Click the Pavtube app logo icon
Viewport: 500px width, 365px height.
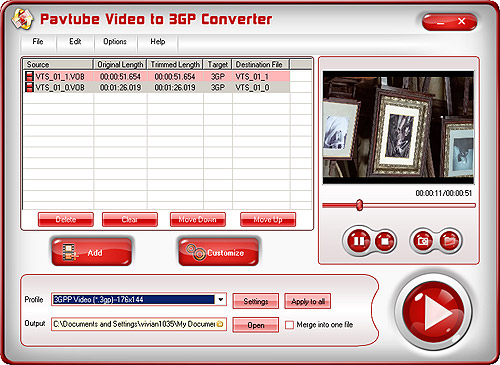click(x=23, y=19)
